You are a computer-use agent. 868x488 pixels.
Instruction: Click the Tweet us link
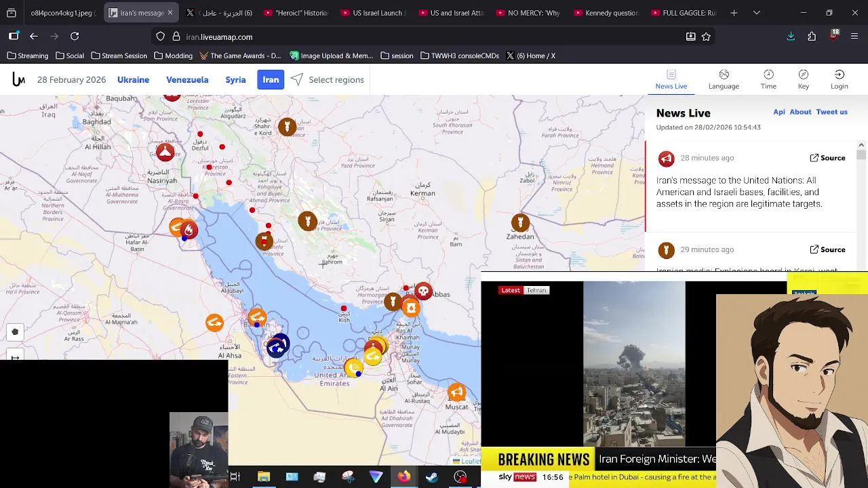tap(831, 112)
